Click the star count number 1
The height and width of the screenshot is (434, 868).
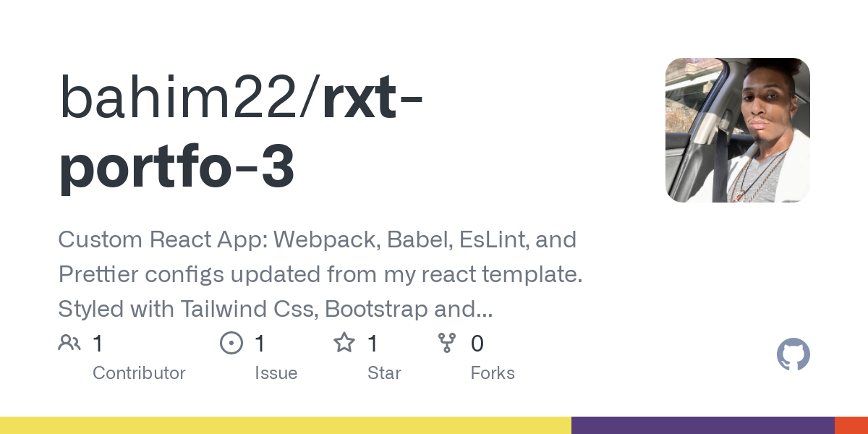point(373,344)
